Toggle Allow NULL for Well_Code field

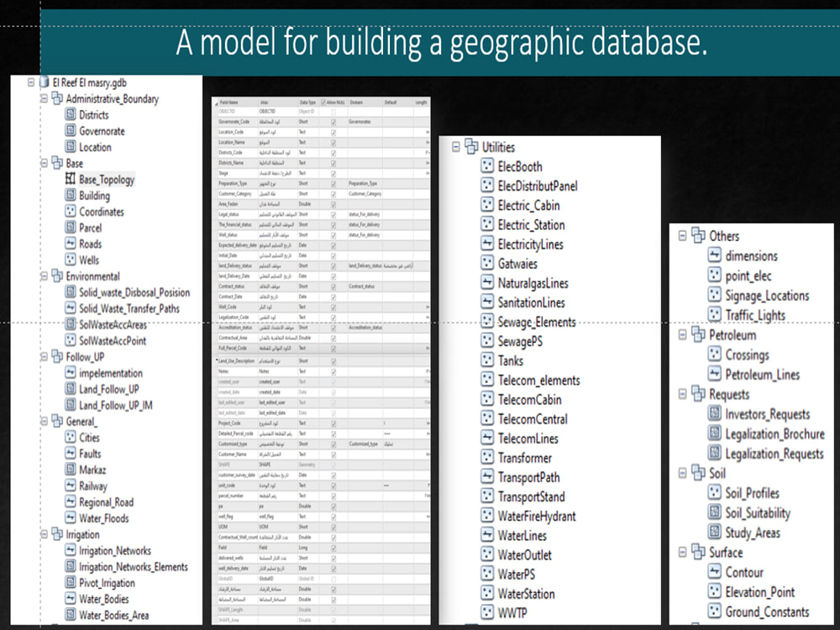pyautogui.click(x=333, y=307)
